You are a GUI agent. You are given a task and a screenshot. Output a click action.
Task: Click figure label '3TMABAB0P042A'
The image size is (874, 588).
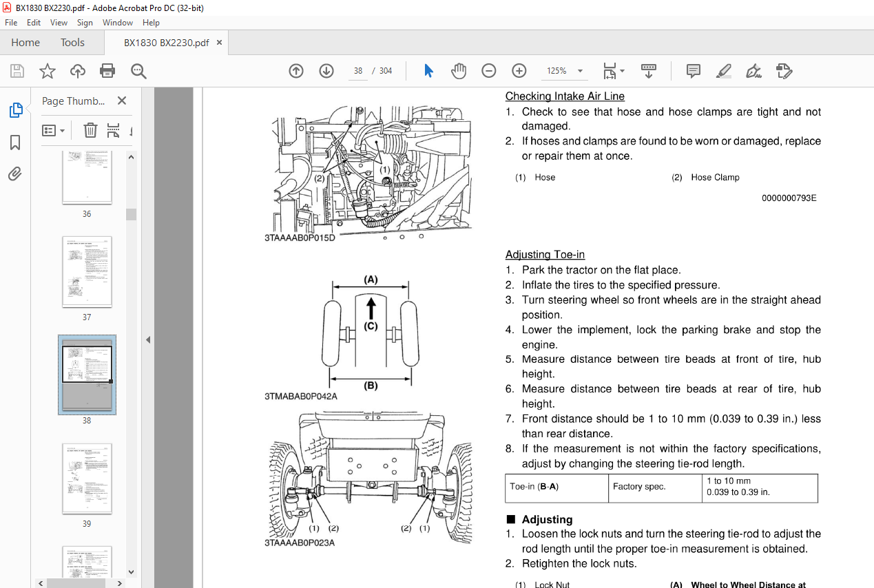[300, 397]
